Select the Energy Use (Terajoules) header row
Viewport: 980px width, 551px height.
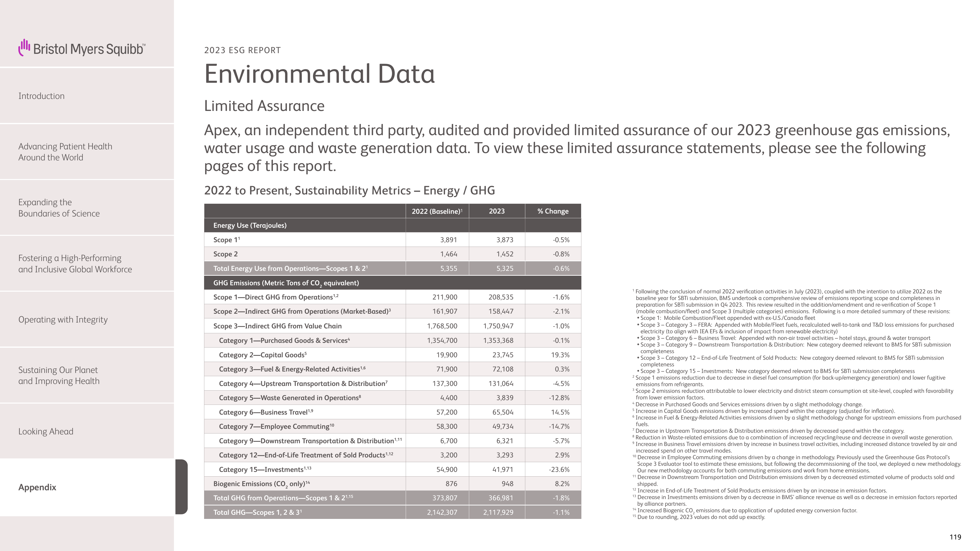[x=392, y=226]
